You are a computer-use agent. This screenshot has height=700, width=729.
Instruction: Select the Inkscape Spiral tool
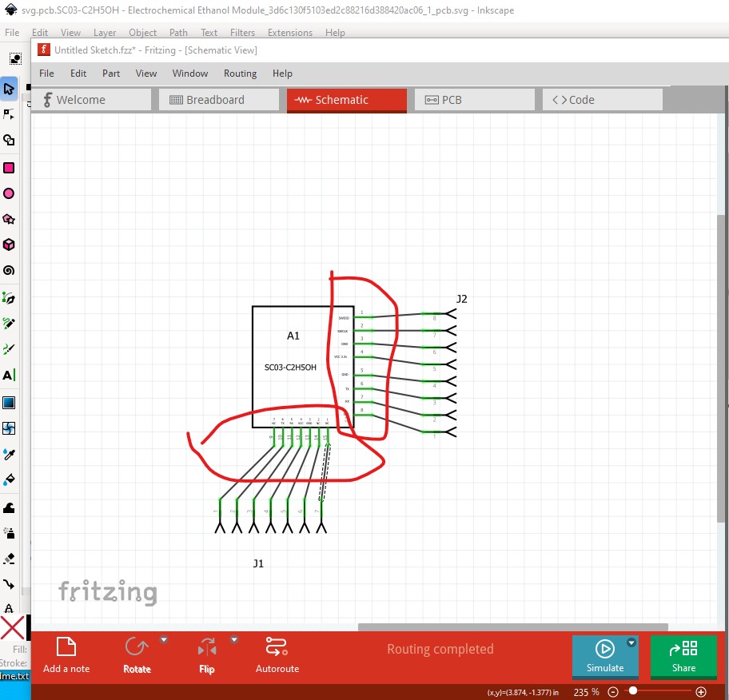point(9,270)
